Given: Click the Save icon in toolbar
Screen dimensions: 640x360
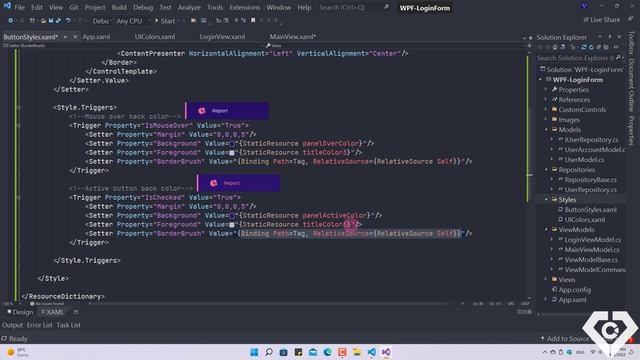Looking at the screenshot, I should (51, 20).
